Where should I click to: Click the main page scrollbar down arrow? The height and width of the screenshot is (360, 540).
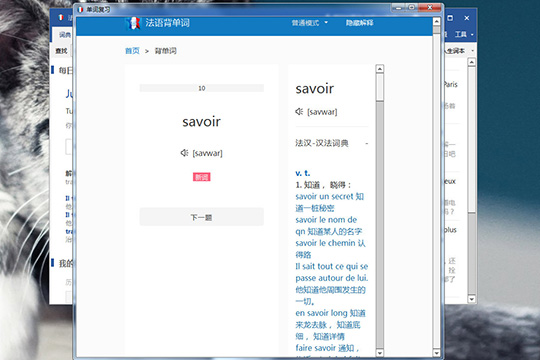[436, 353]
